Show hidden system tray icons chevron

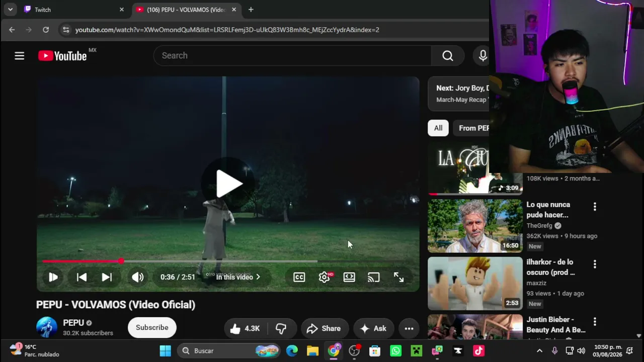[x=539, y=351]
